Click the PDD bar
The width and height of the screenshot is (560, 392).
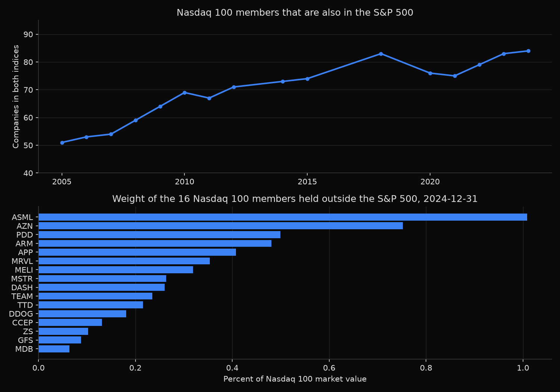tap(159, 234)
